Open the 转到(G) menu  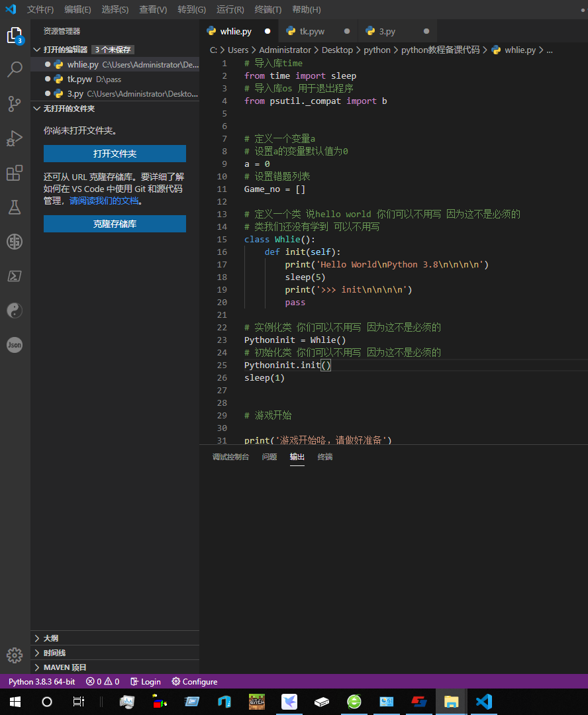click(x=191, y=9)
